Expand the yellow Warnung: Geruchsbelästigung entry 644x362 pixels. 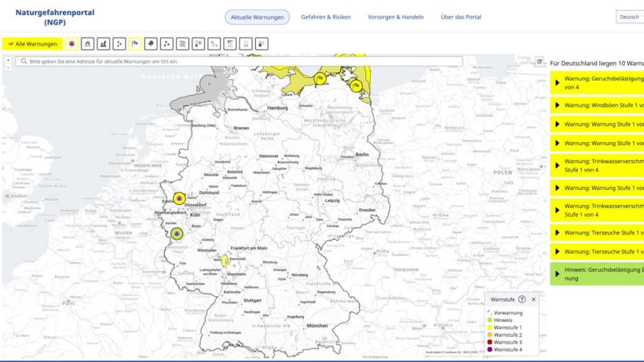point(597,82)
